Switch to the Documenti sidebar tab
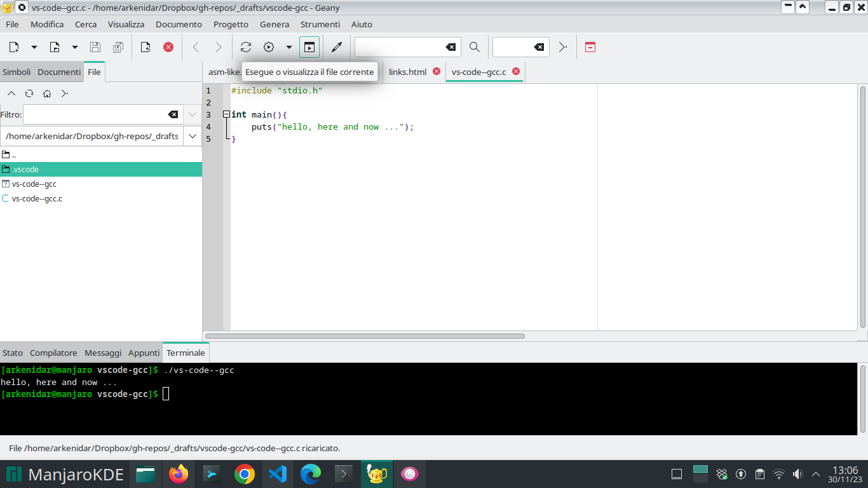This screenshot has width=868, height=488. pos(59,72)
